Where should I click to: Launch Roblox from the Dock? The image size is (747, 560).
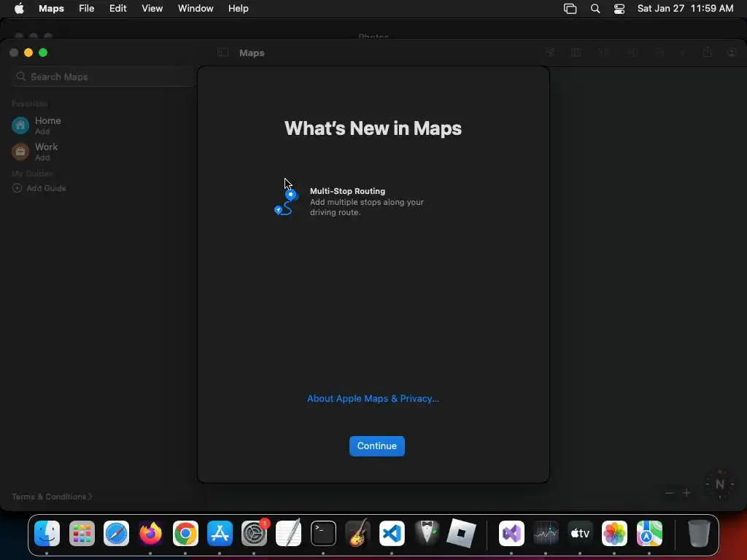(461, 533)
